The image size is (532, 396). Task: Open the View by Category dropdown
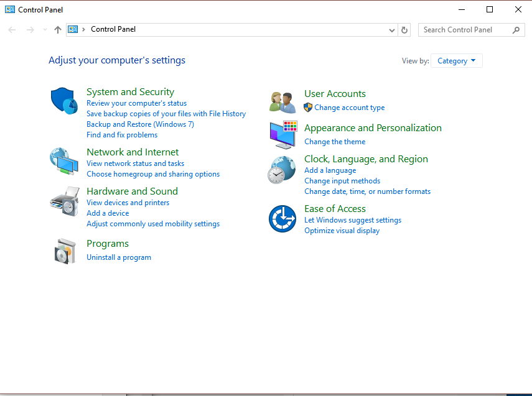tap(456, 61)
